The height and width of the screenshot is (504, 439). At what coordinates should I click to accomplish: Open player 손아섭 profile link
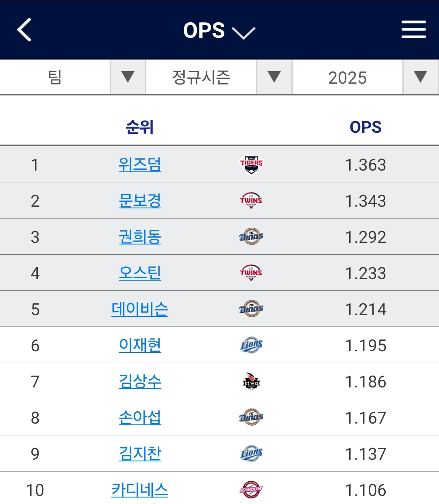[x=140, y=417]
